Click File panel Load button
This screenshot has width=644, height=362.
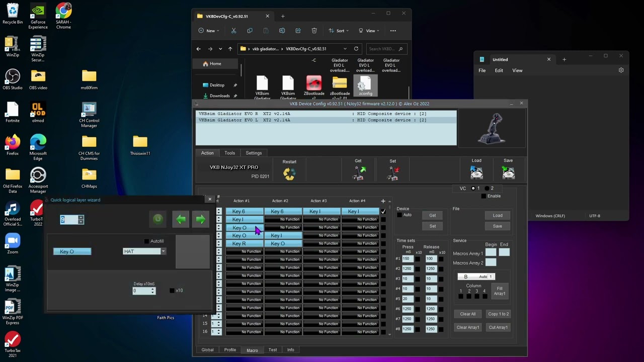497,216
